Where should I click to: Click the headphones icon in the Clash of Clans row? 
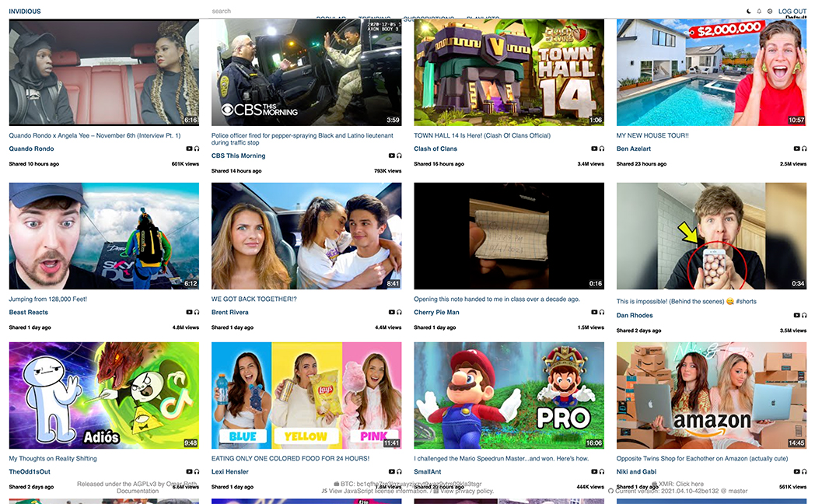coord(602,149)
